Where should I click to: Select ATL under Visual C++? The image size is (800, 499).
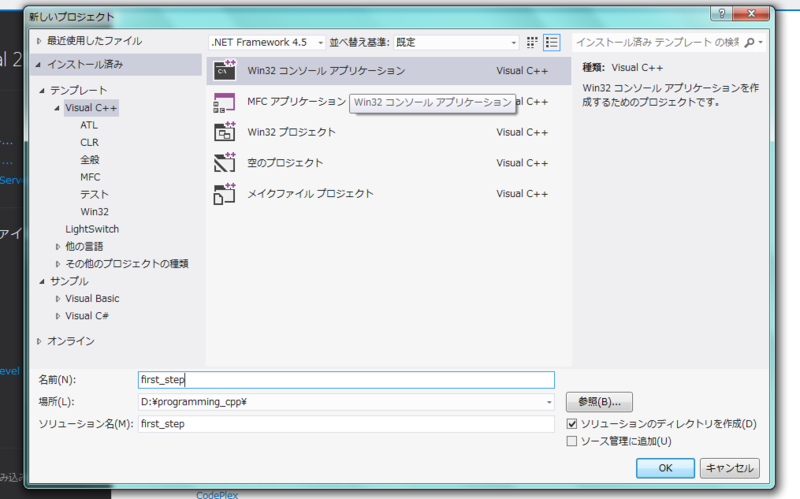pos(89,126)
